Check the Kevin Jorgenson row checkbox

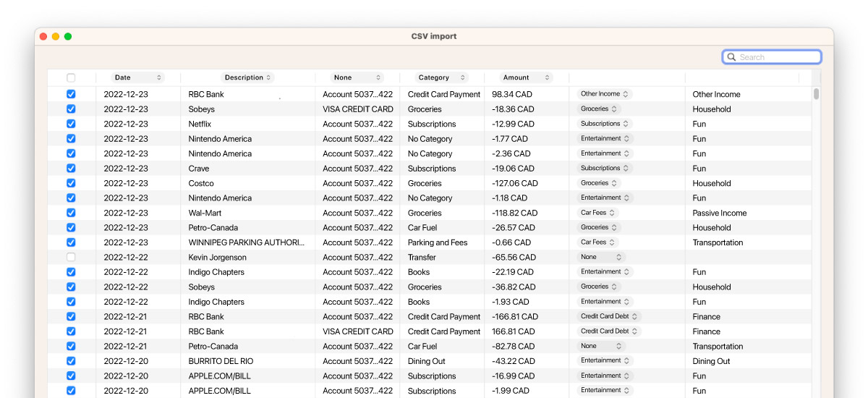(x=71, y=257)
